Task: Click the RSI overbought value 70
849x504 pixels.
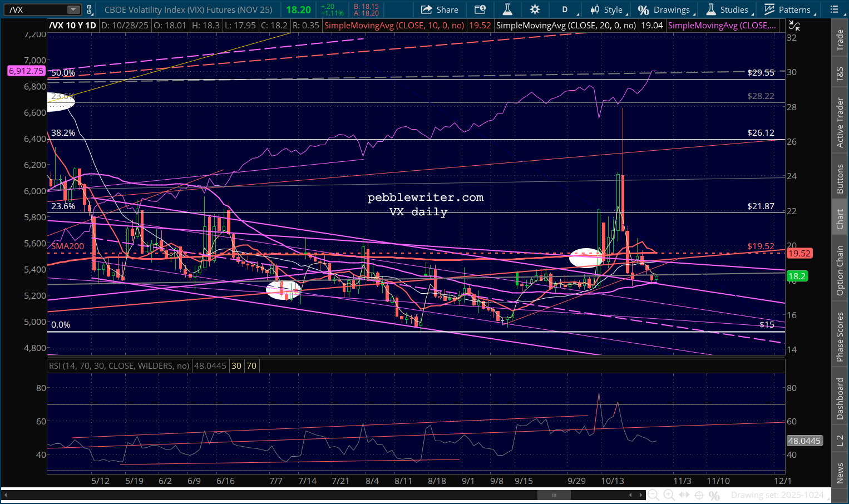Action: pos(251,365)
